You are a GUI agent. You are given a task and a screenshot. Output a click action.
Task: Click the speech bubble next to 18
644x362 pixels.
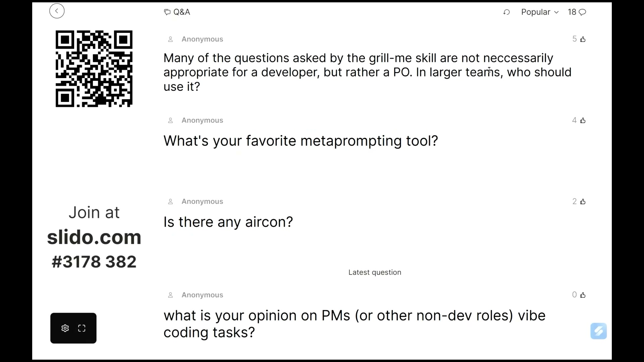point(583,12)
